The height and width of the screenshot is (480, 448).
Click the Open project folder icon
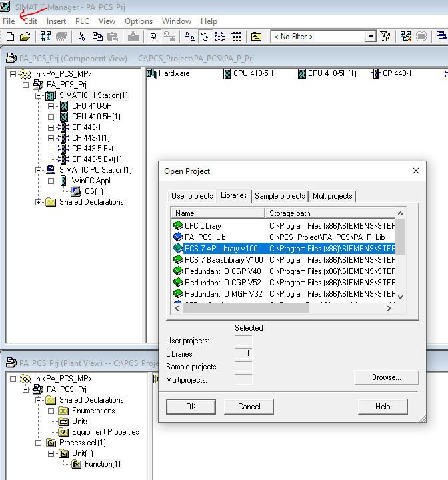[25, 37]
